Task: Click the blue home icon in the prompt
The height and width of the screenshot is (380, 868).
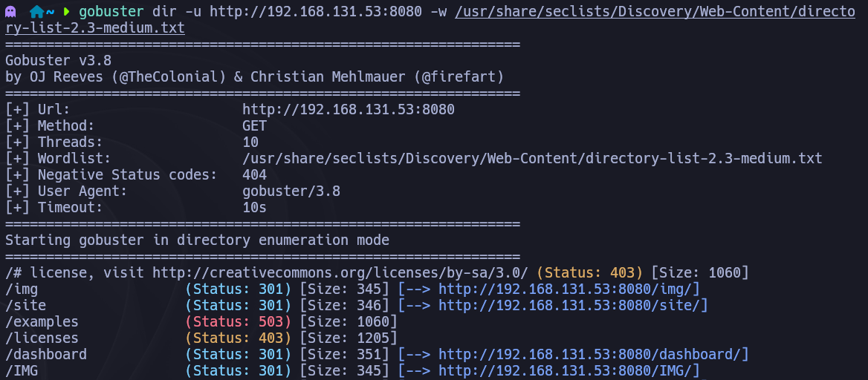Action: 36,12
